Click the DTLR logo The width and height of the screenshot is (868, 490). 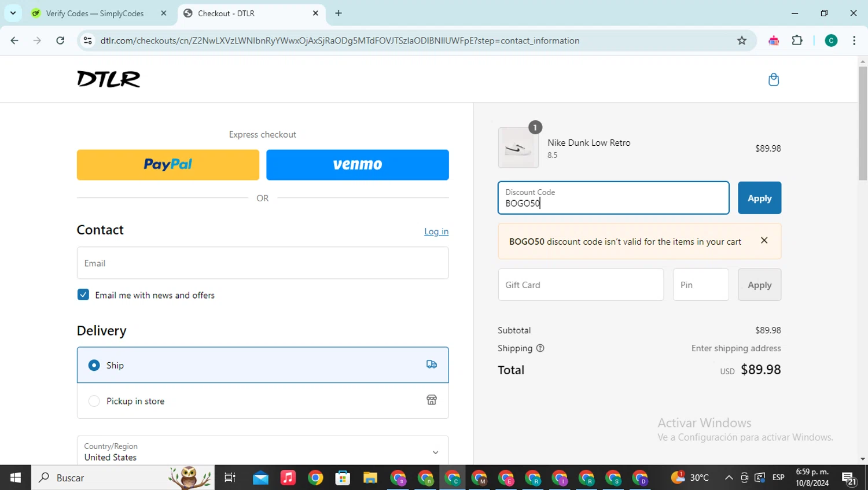point(109,79)
